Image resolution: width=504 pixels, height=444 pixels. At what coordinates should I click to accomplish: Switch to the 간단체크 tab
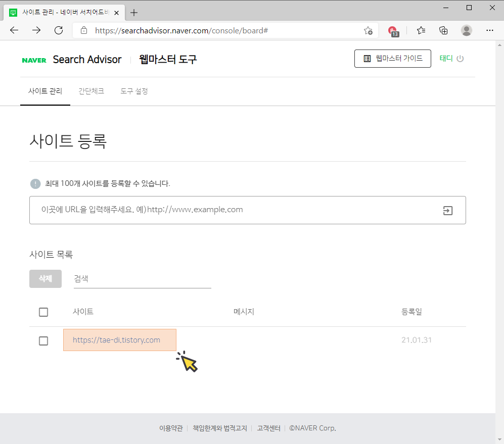(91, 91)
